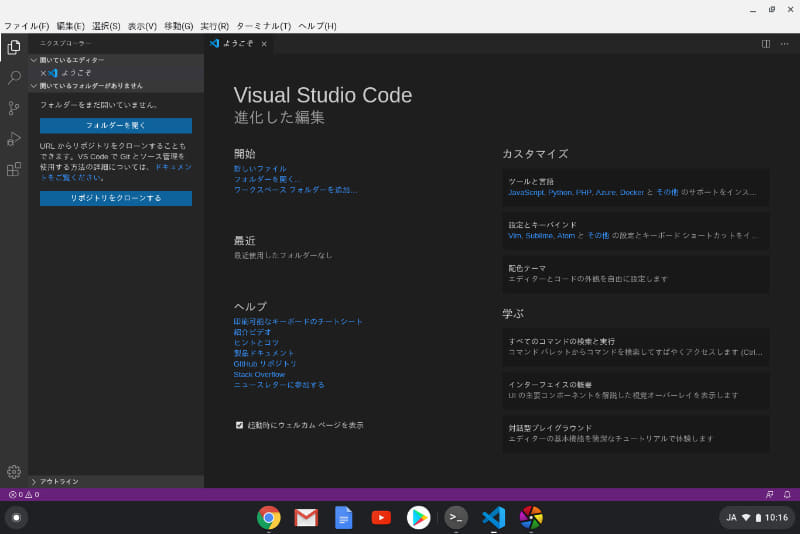Click the Sublime link in 設定とキーバインド
The height and width of the screenshot is (534, 800).
tap(539, 236)
